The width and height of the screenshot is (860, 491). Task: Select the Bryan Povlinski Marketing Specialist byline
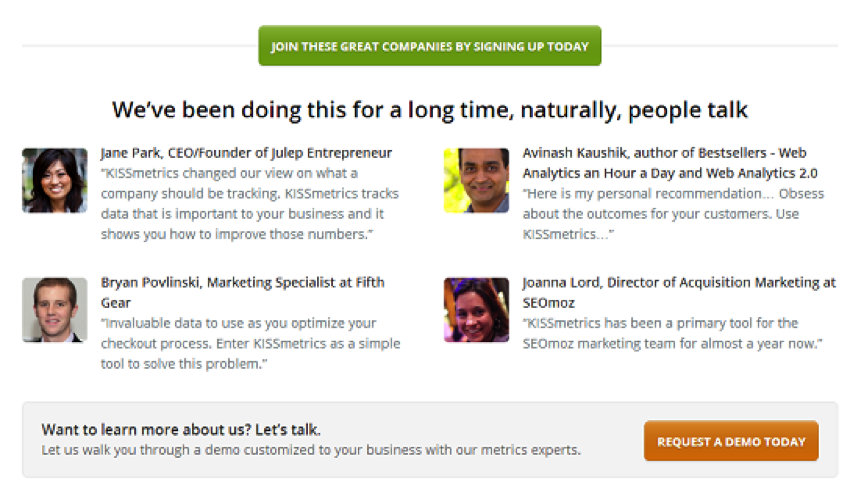coord(242,292)
